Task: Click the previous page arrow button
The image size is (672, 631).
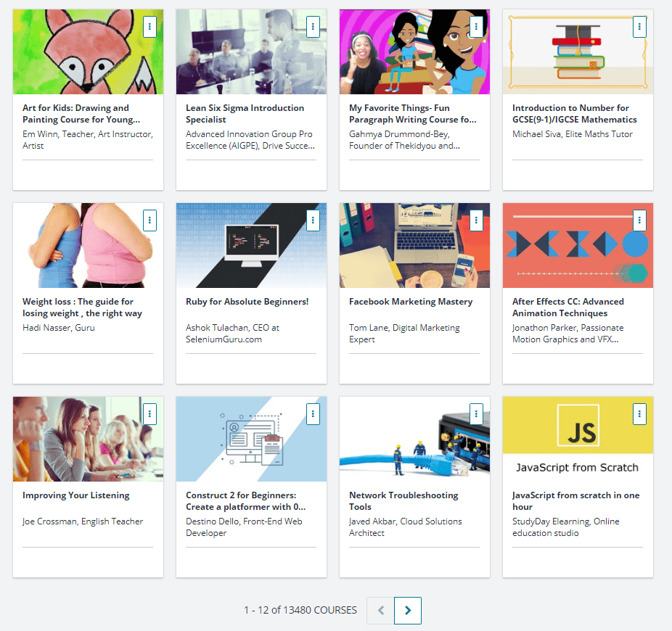Action: click(380, 611)
